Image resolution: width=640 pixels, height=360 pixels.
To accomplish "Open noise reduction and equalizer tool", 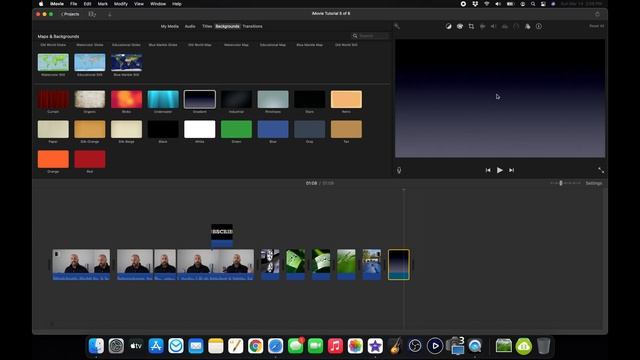I will [505, 26].
